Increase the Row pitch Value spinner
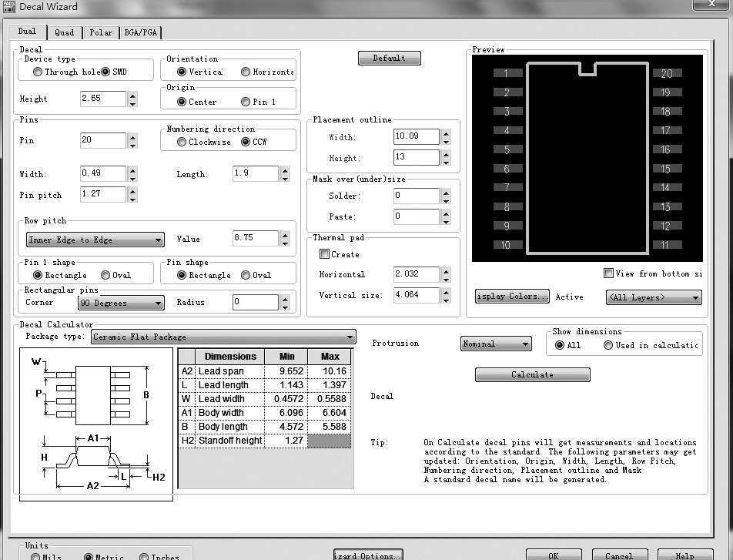The width and height of the screenshot is (733, 560). (x=285, y=235)
